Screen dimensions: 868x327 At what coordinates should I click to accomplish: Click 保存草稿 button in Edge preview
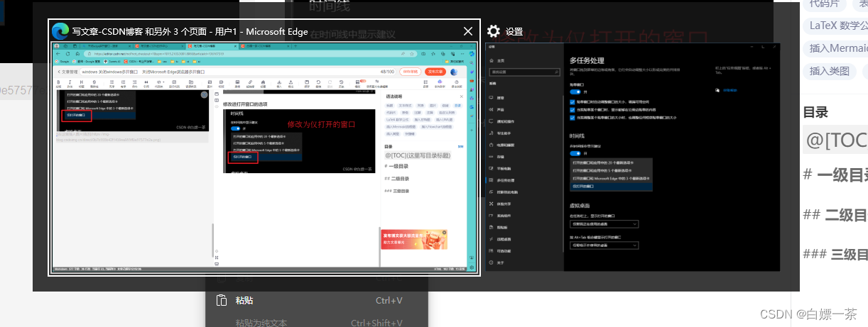[x=411, y=71]
